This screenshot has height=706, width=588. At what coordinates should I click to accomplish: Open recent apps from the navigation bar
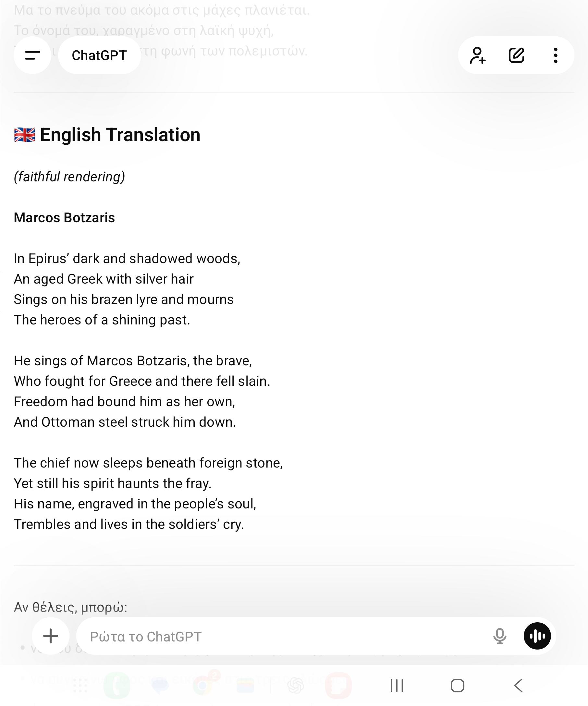point(397,686)
